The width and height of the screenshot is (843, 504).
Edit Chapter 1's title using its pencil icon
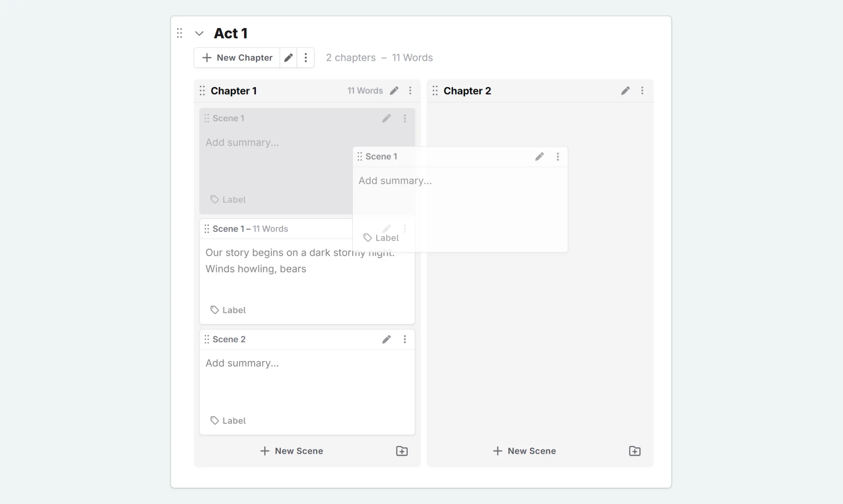click(394, 90)
